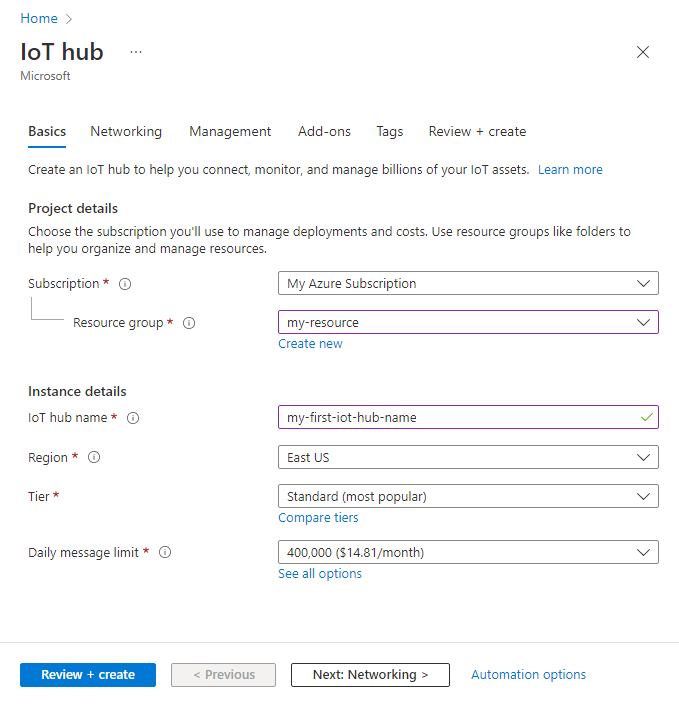
Task: Expand the Tier dropdown
Action: [x=467, y=496]
